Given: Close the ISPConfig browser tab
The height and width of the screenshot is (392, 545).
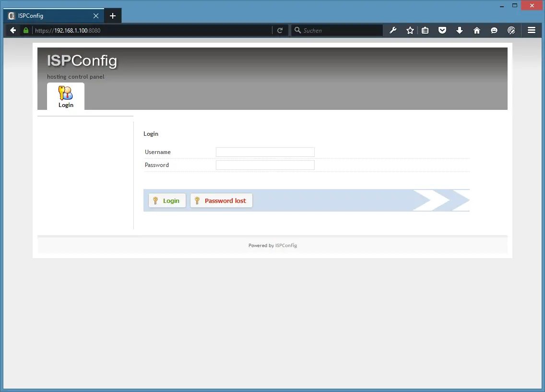Looking at the screenshot, I should [96, 16].
